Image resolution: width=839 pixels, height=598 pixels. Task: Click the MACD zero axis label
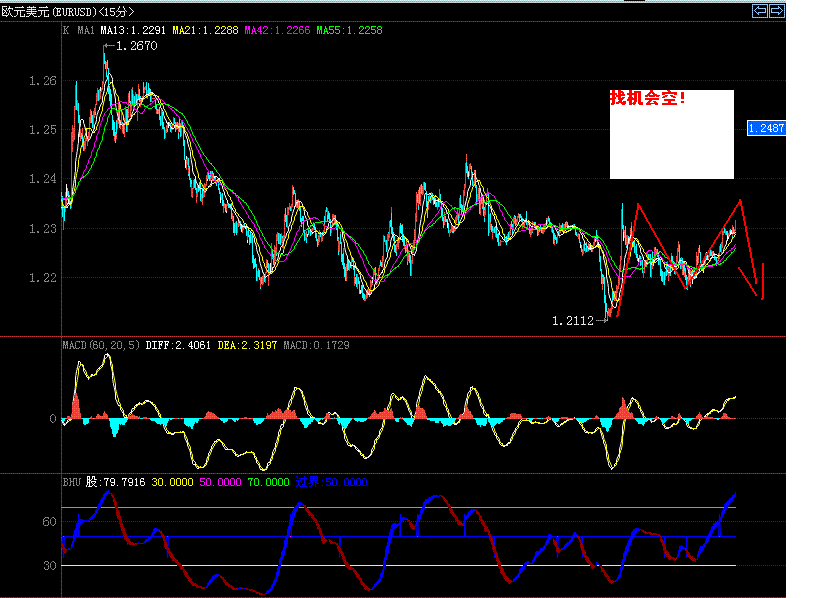[52, 419]
